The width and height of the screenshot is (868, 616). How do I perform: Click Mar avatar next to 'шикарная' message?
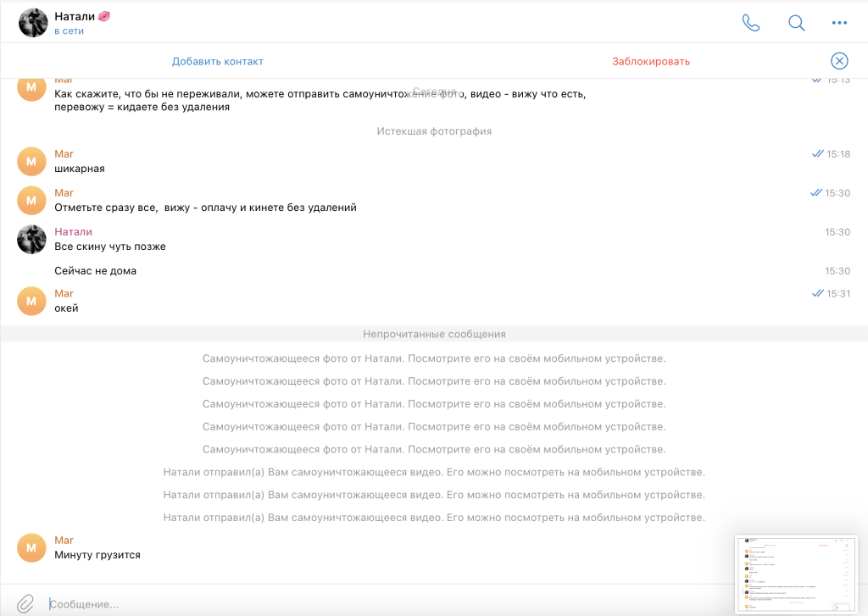pyautogui.click(x=31, y=161)
